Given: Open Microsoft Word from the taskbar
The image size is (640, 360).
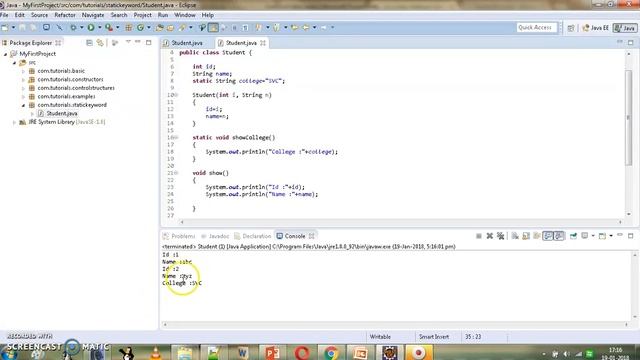Looking at the screenshot, I should point(242,352).
